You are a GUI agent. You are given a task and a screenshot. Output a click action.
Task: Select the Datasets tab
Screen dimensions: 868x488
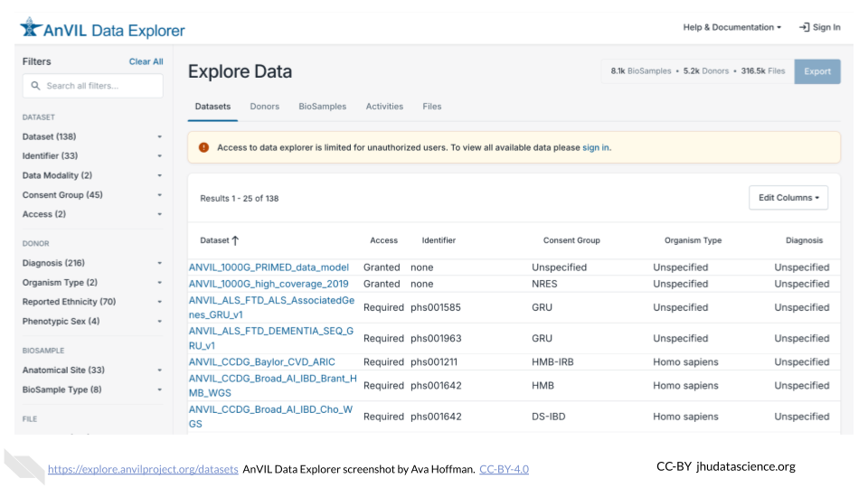pos(212,107)
